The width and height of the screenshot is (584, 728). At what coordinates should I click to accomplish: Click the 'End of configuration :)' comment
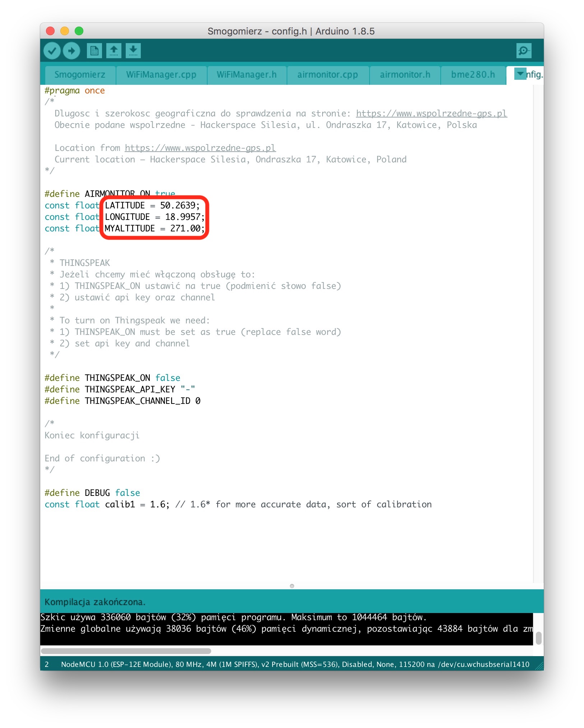point(102,459)
